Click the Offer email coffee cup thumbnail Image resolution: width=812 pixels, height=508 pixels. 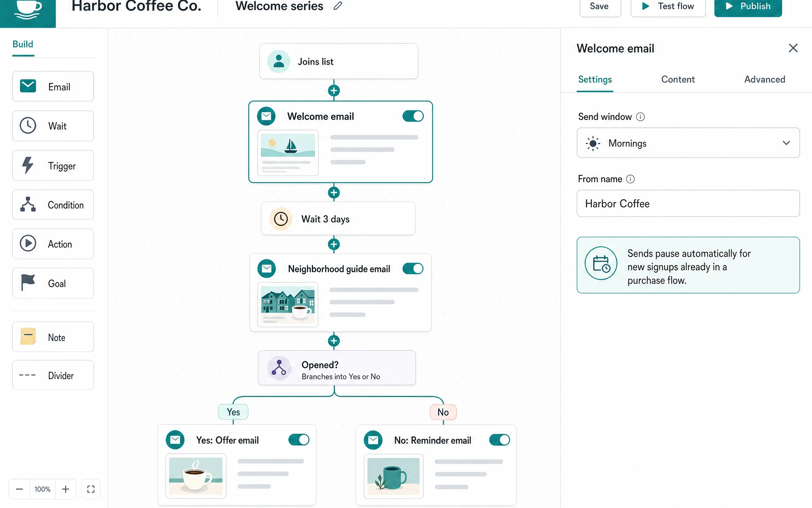pos(196,476)
